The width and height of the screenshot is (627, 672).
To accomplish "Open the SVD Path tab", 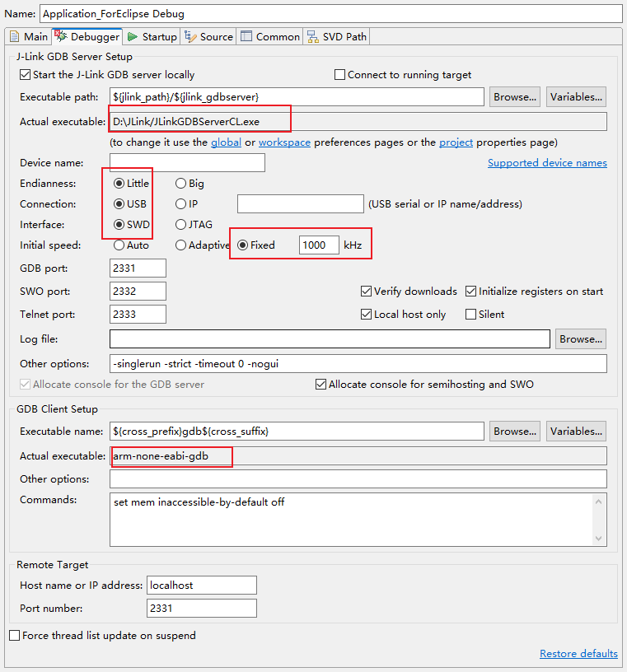I will [x=337, y=37].
